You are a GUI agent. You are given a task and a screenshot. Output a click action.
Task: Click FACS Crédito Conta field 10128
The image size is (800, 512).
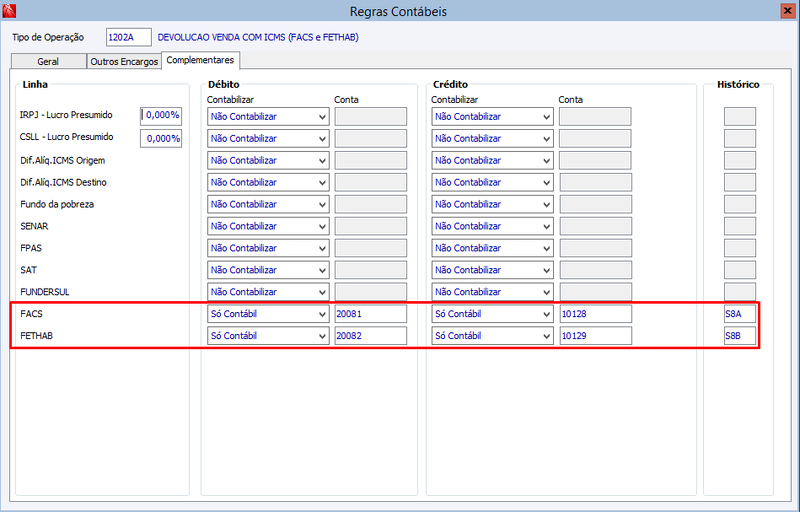pyautogui.click(x=595, y=314)
